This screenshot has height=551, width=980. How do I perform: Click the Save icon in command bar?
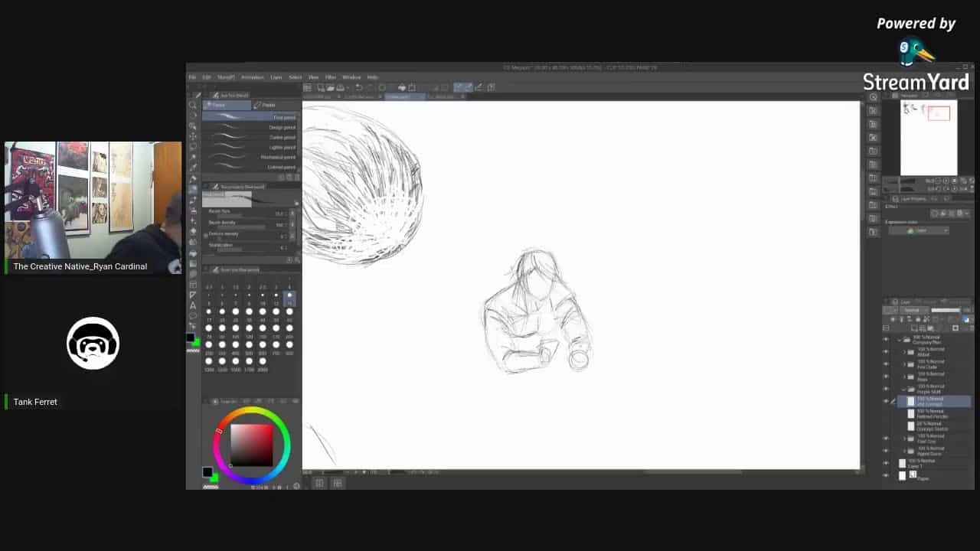click(341, 87)
